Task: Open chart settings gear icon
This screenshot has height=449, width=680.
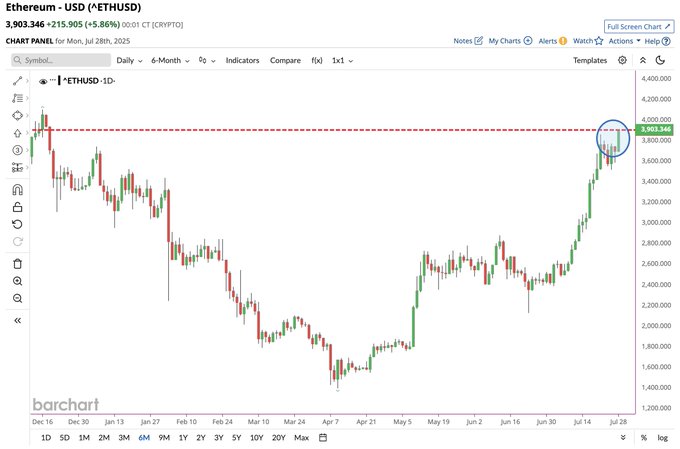Action: (622, 60)
